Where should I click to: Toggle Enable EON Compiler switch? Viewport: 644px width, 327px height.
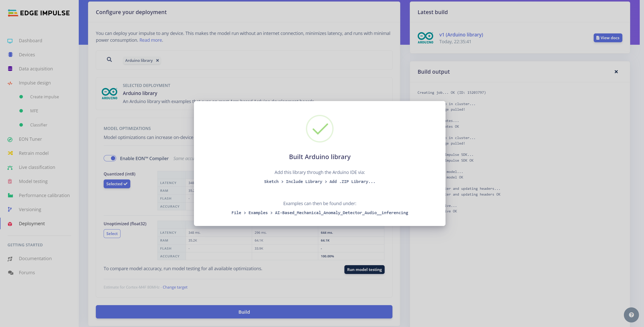(x=110, y=158)
